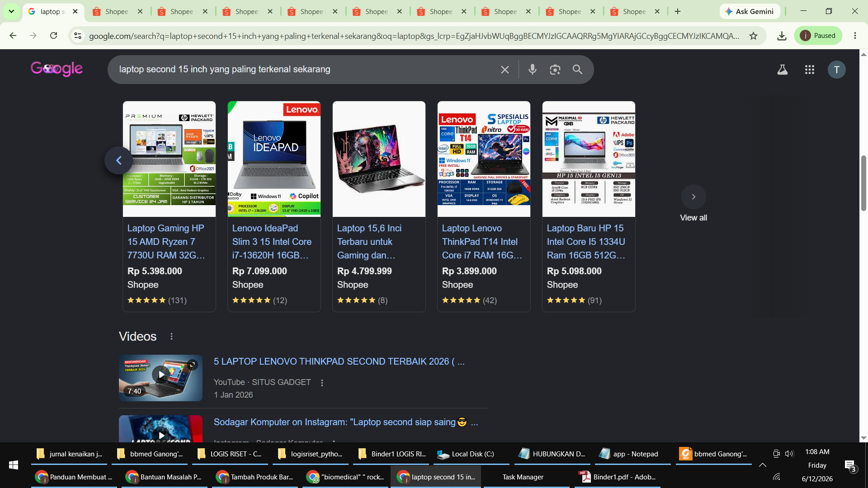This screenshot has width=868, height=488.
Task: Click HP Ryzen laptop product image
Action: pos(169,159)
